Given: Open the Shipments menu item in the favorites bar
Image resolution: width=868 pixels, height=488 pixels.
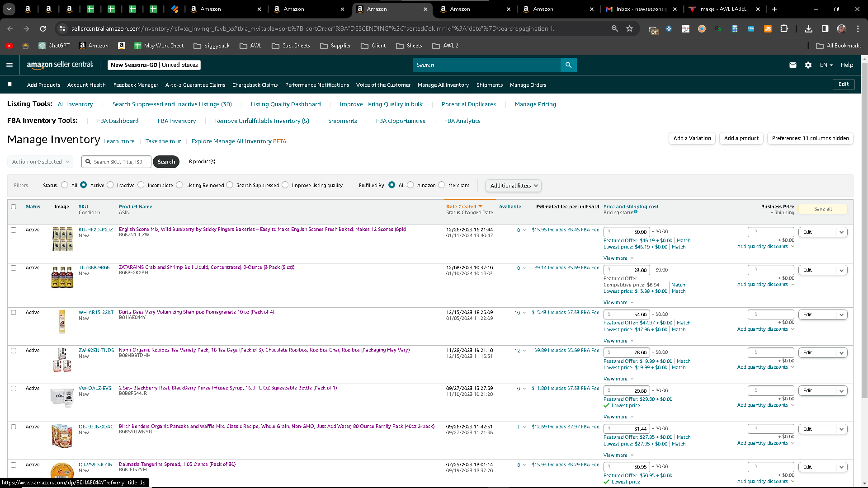Looking at the screenshot, I should pyautogui.click(x=490, y=85).
